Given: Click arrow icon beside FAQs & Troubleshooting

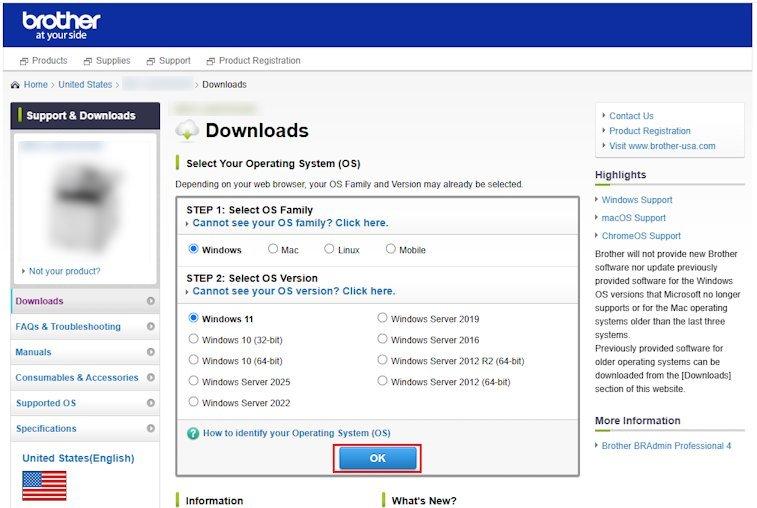Looking at the screenshot, I should [x=151, y=326].
